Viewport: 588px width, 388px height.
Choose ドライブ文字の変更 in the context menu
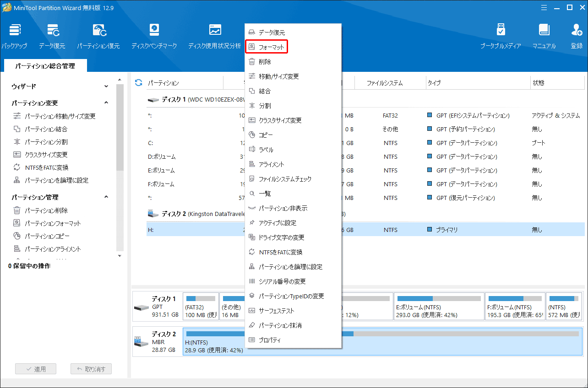pyautogui.click(x=293, y=237)
